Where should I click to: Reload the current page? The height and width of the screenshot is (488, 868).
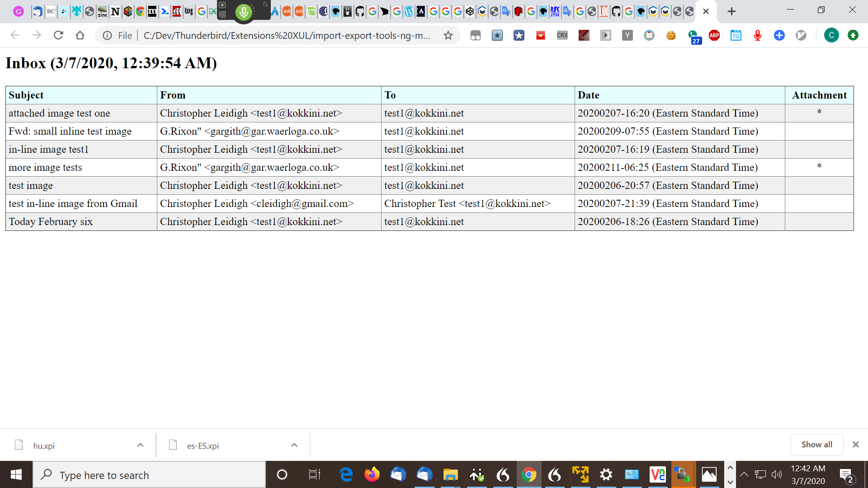58,35
